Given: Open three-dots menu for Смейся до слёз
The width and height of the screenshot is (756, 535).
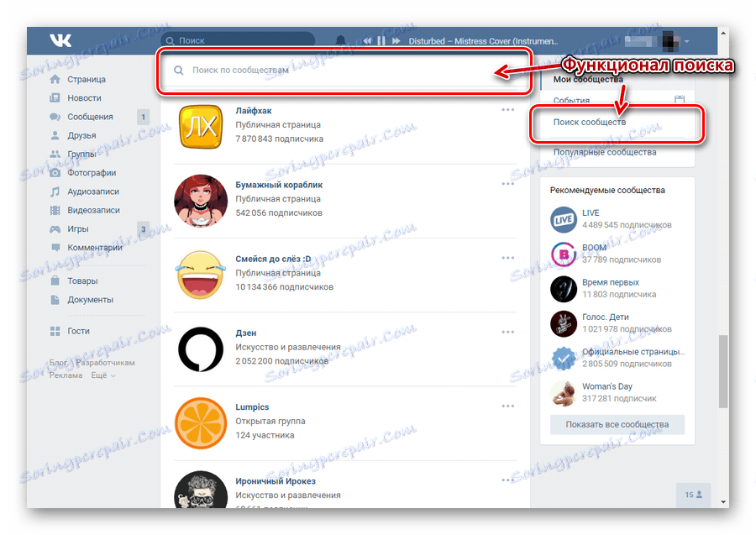Looking at the screenshot, I should coord(507,258).
